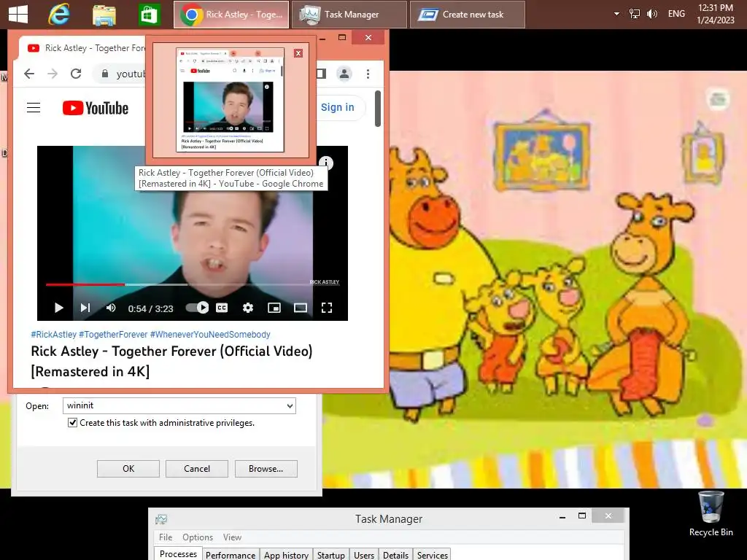This screenshot has height=560, width=747.
Task: Select the Recycle Bin desktop icon
Action: tap(711, 514)
